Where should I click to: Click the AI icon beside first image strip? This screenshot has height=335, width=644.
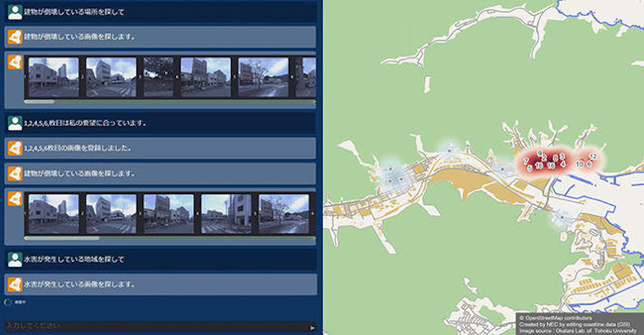point(15,62)
